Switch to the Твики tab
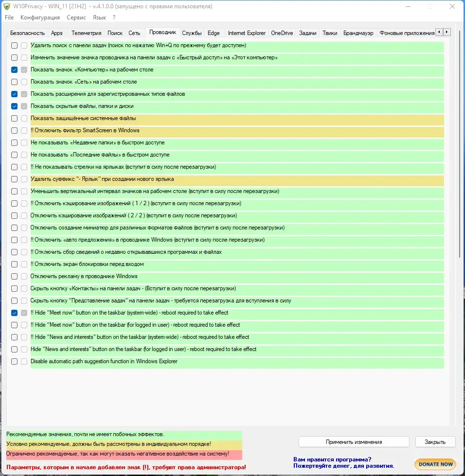 tap(330, 33)
